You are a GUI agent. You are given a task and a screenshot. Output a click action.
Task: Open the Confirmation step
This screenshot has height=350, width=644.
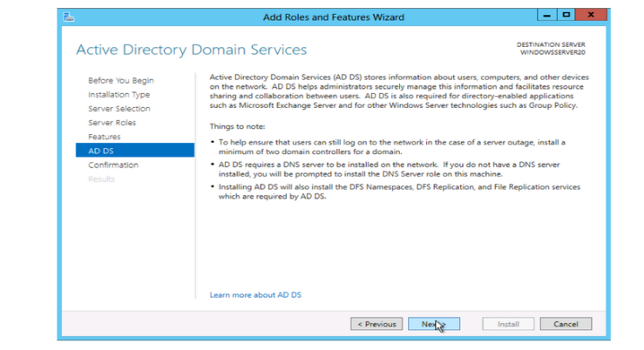(113, 165)
